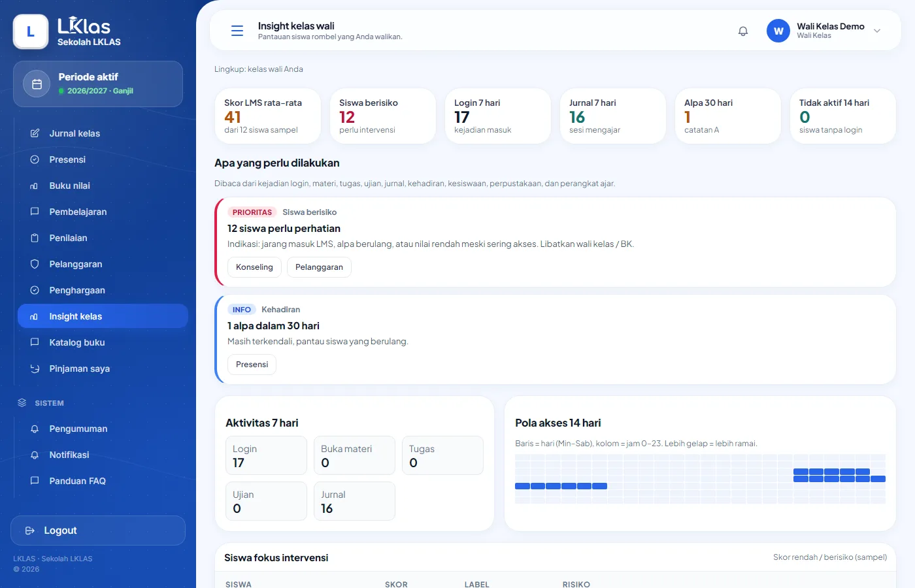Click the Jurnal kelas edit icon
Screen dimensions: 915x588
(35, 133)
